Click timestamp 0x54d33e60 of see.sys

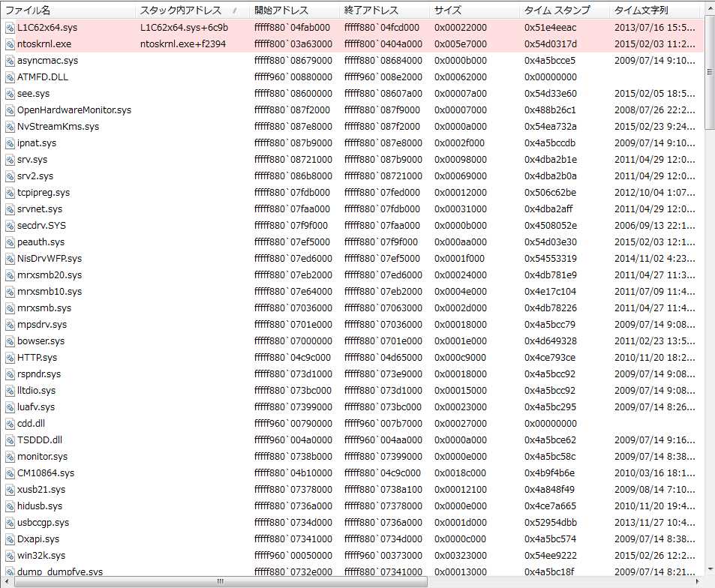(x=551, y=94)
